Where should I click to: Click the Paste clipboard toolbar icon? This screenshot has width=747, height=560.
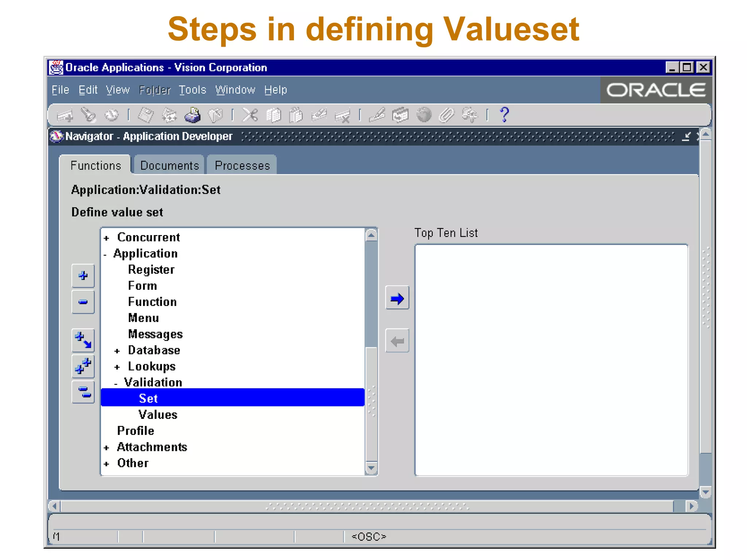tap(296, 115)
